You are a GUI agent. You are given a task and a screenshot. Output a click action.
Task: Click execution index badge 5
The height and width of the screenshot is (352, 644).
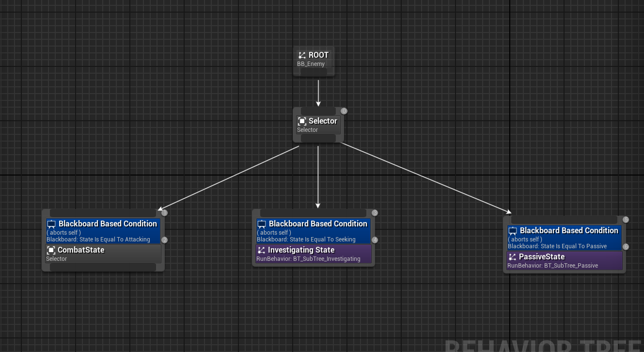click(626, 220)
